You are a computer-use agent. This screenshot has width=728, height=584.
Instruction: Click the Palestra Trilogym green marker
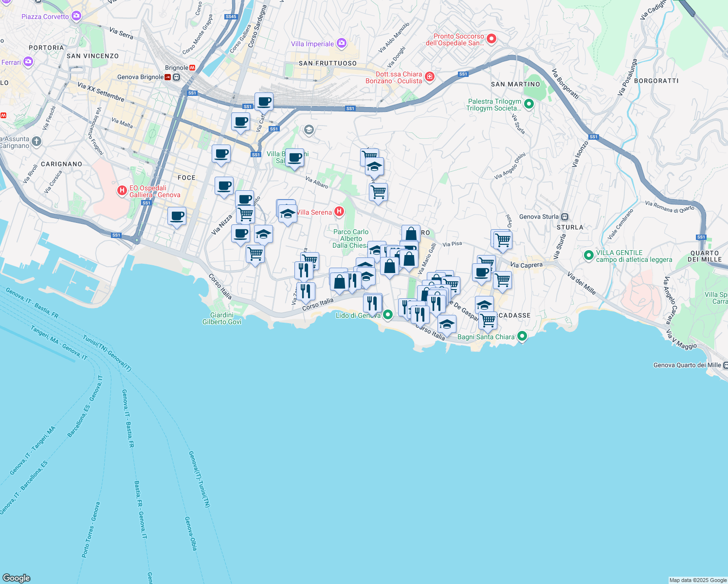529,104
